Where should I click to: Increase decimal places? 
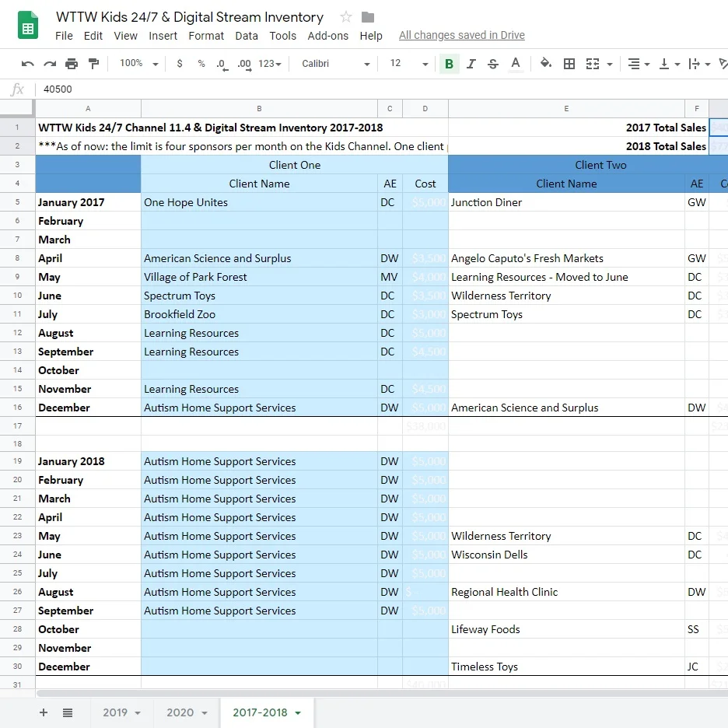click(244, 64)
